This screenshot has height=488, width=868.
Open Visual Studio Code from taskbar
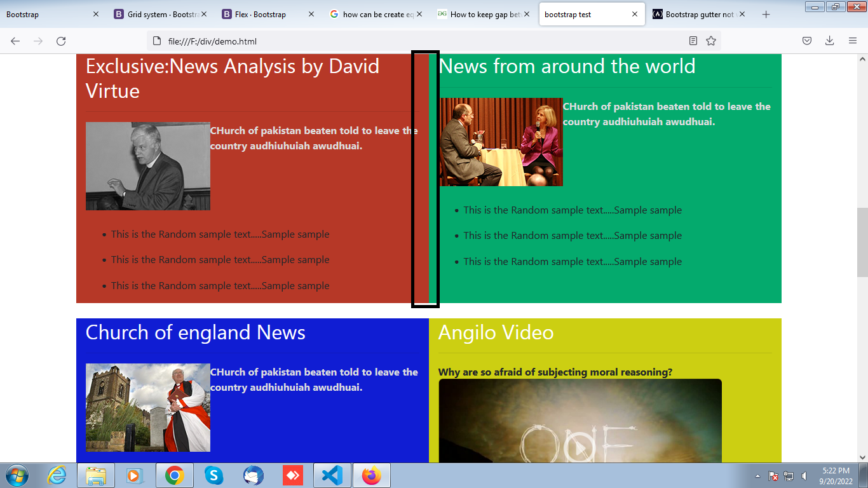[332, 475]
